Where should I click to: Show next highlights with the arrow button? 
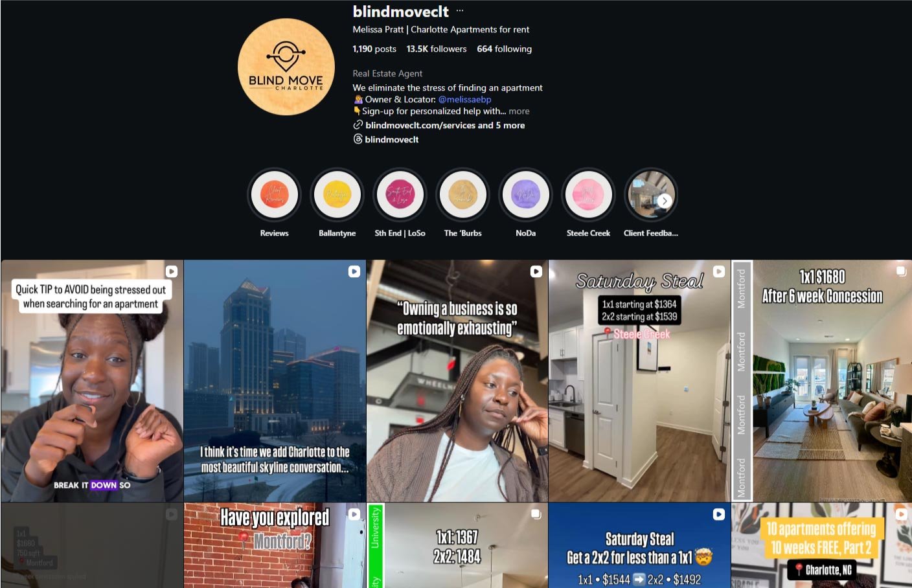[x=665, y=201]
